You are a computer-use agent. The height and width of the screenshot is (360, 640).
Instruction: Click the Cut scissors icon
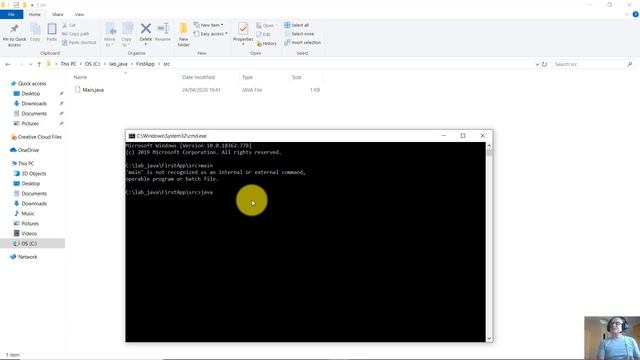click(64, 25)
